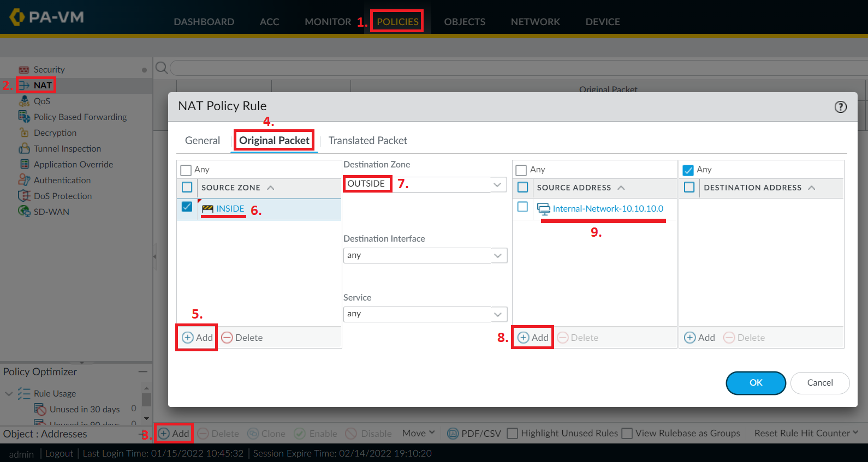Click the QoS icon in sidebar
The height and width of the screenshot is (462, 868).
click(x=24, y=101)
